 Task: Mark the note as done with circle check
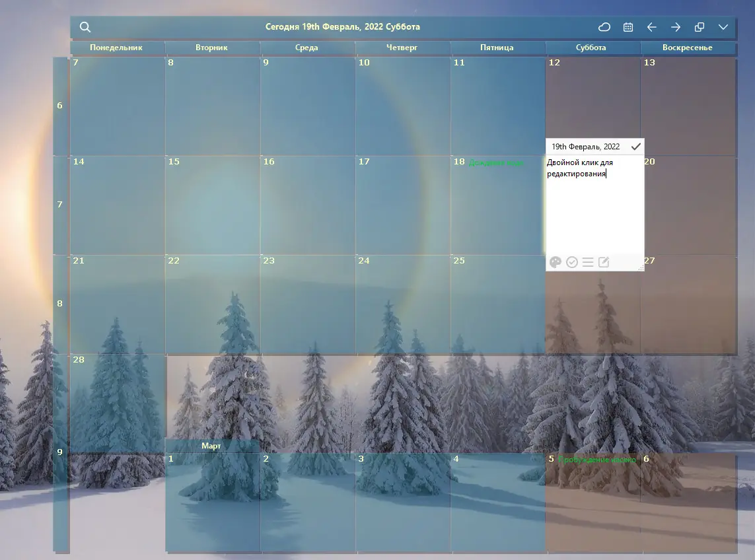[x=571, y=262]
